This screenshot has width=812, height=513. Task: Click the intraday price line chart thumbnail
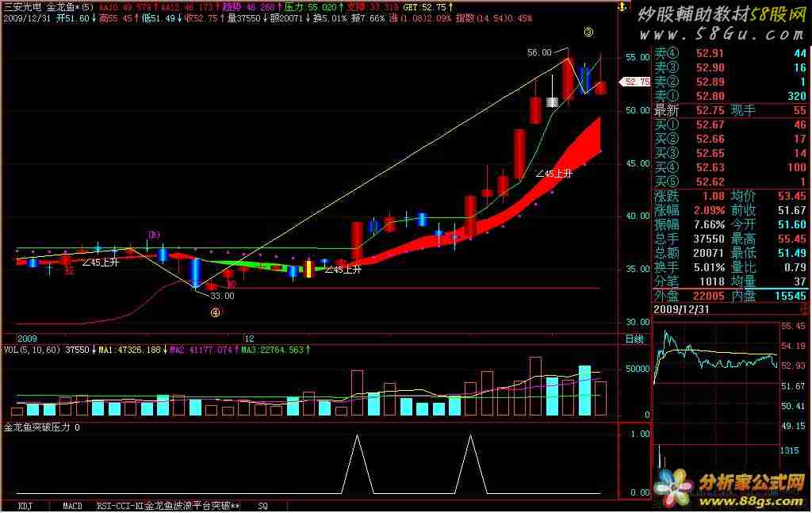716,353
